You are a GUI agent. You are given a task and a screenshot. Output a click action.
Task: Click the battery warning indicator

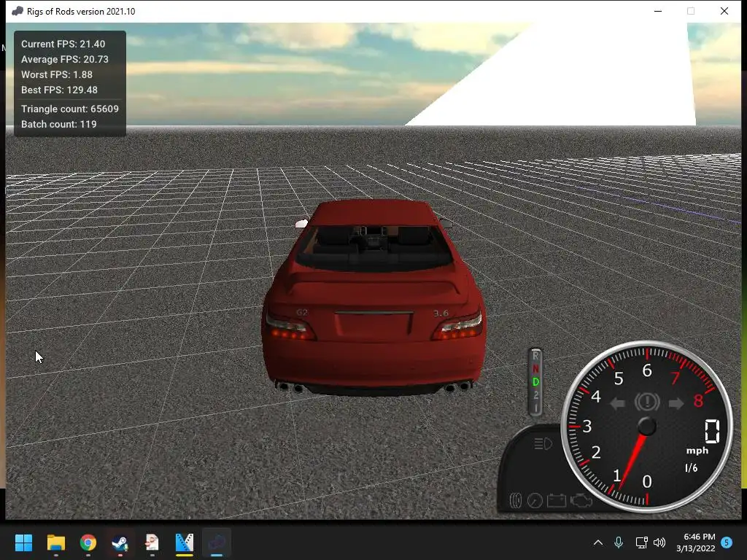[556, 500]
